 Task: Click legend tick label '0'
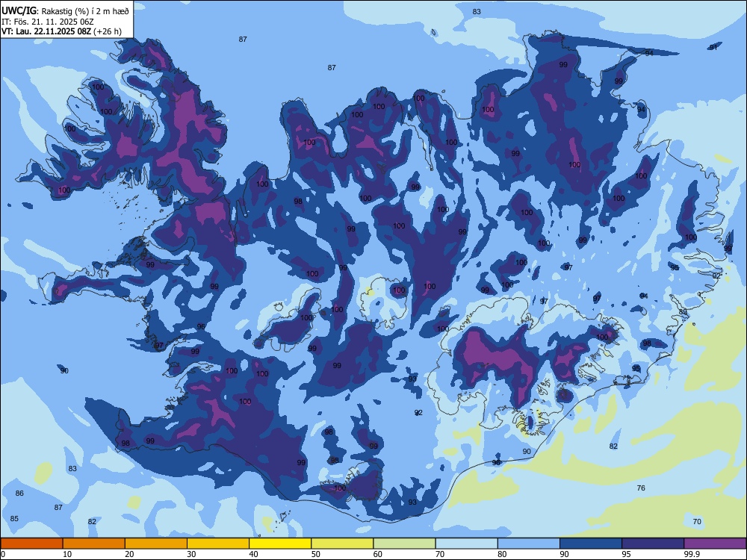tap(3, 554)
